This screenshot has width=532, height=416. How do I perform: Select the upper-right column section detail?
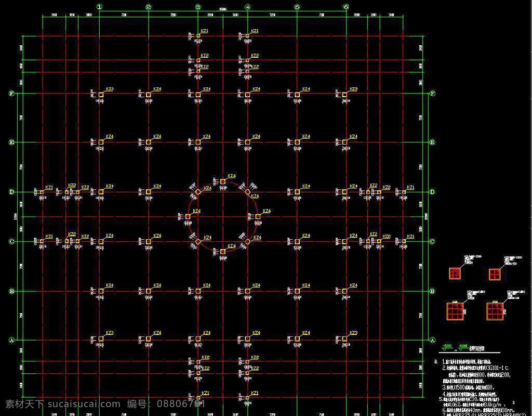point(495,274)
